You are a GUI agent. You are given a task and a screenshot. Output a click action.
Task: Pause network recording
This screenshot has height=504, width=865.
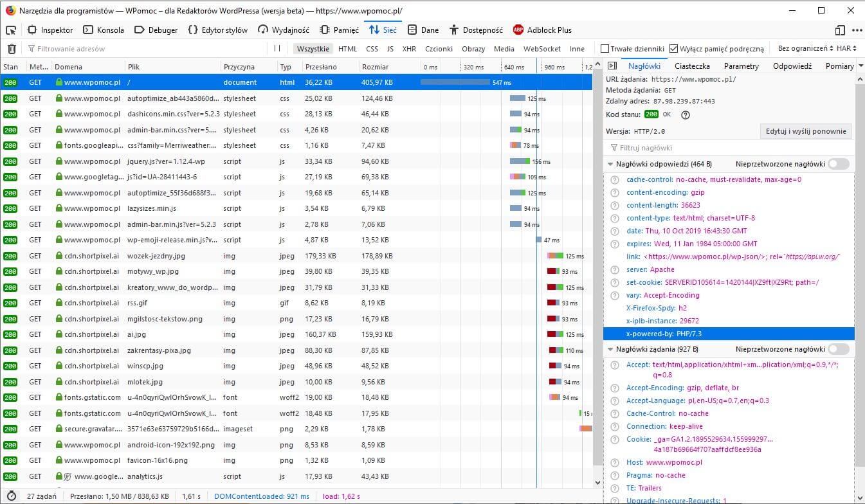click(x=277, y=48)
